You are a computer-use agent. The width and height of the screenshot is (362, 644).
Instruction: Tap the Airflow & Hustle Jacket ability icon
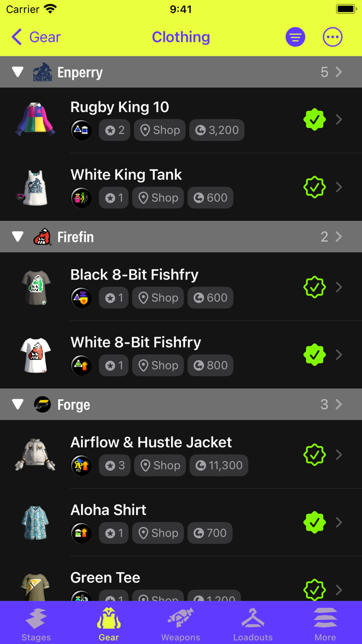tap(81, 465)
